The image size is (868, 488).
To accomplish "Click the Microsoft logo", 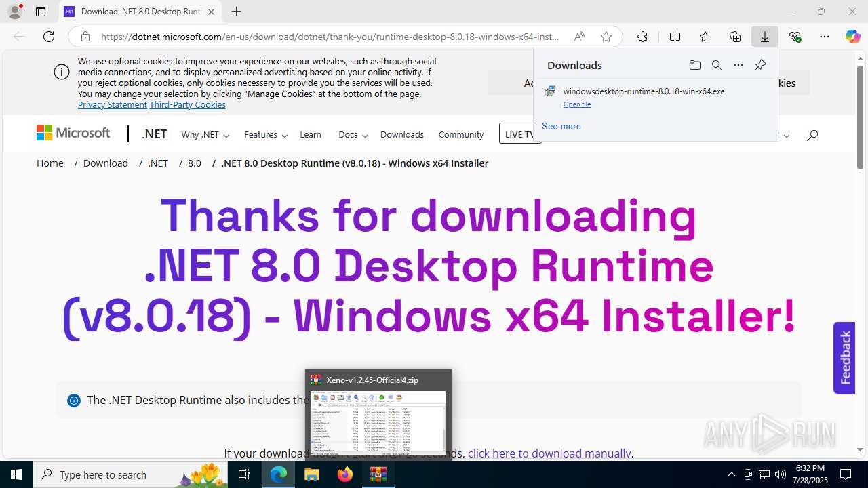I will [73, 133].
